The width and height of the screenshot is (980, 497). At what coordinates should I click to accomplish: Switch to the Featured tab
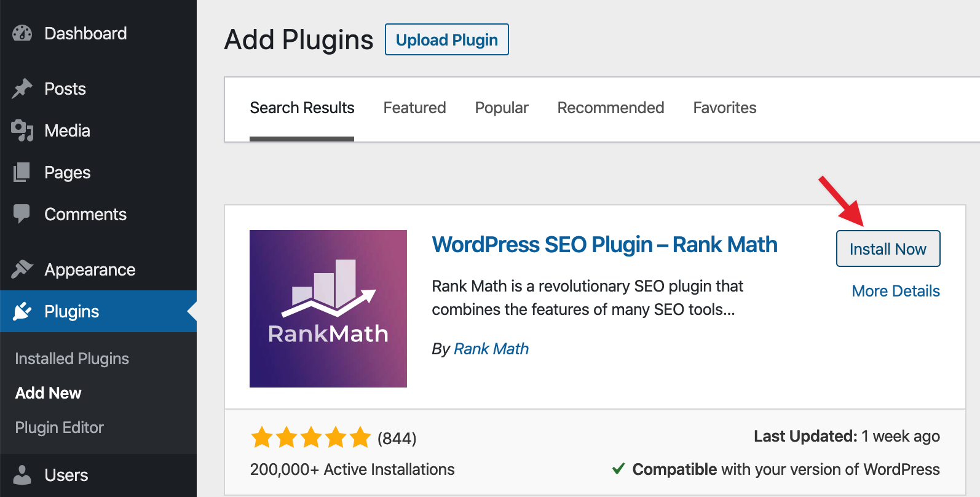pos(414,108)
